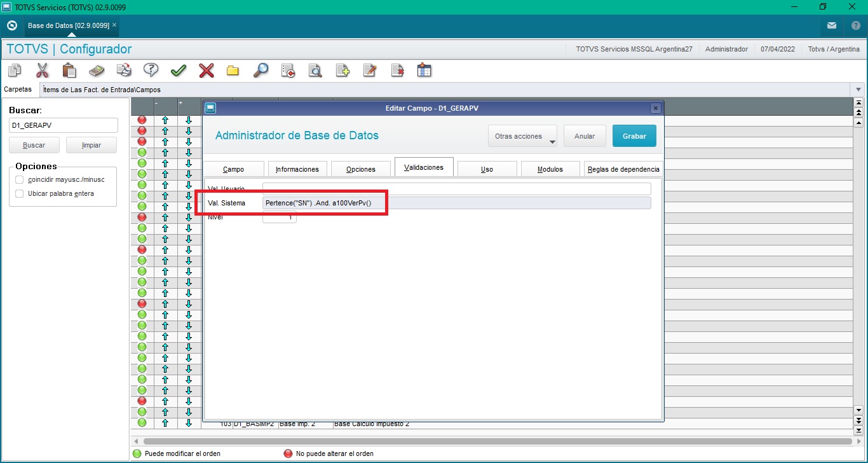Switch to the Campo tab

233,169
